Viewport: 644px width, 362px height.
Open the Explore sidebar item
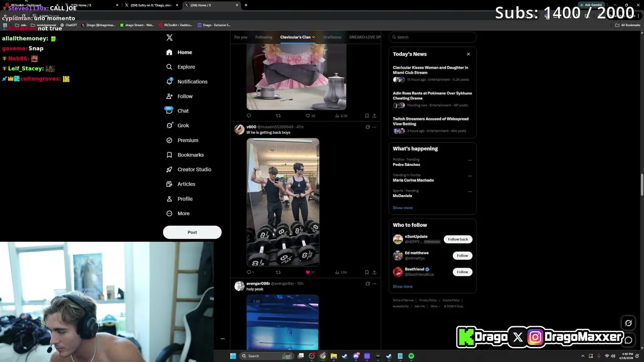180,67
